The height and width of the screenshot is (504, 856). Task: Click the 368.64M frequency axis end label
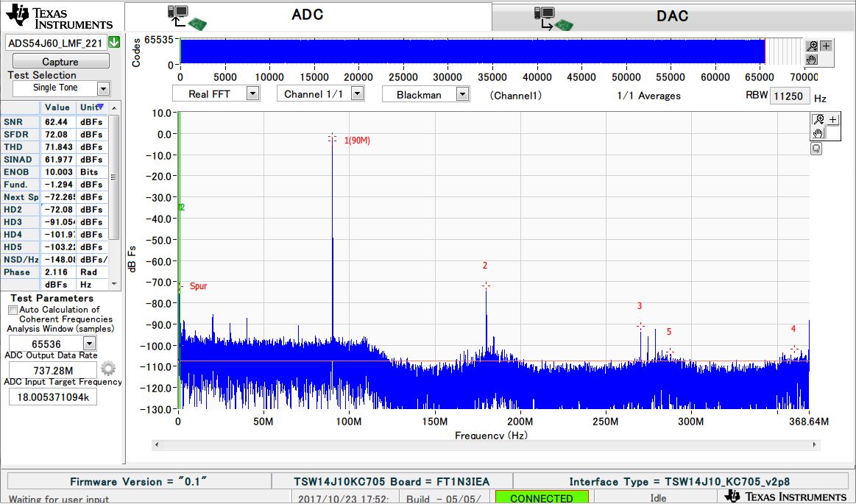[808, 422]
